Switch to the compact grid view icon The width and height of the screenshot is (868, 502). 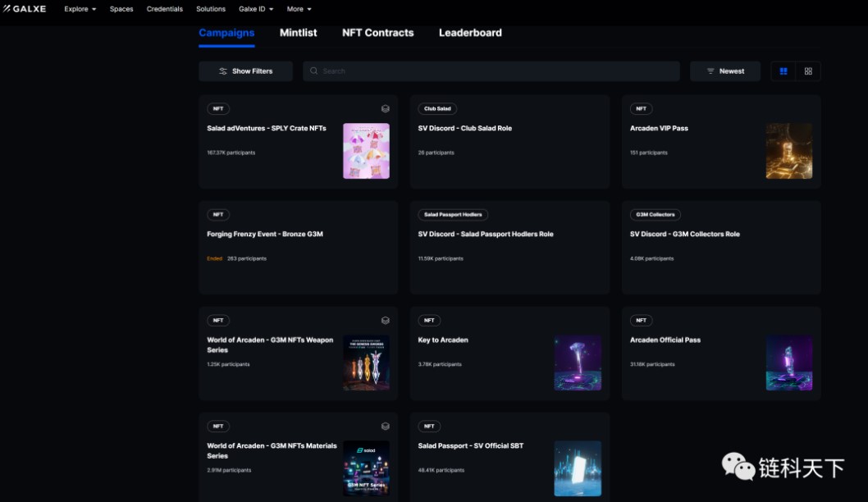pos(808,71)
